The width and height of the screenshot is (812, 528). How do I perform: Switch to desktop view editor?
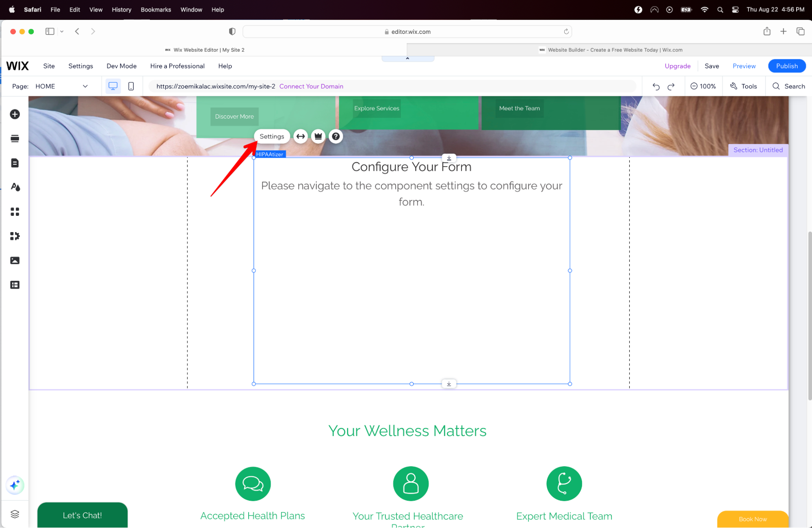point(113,86)
